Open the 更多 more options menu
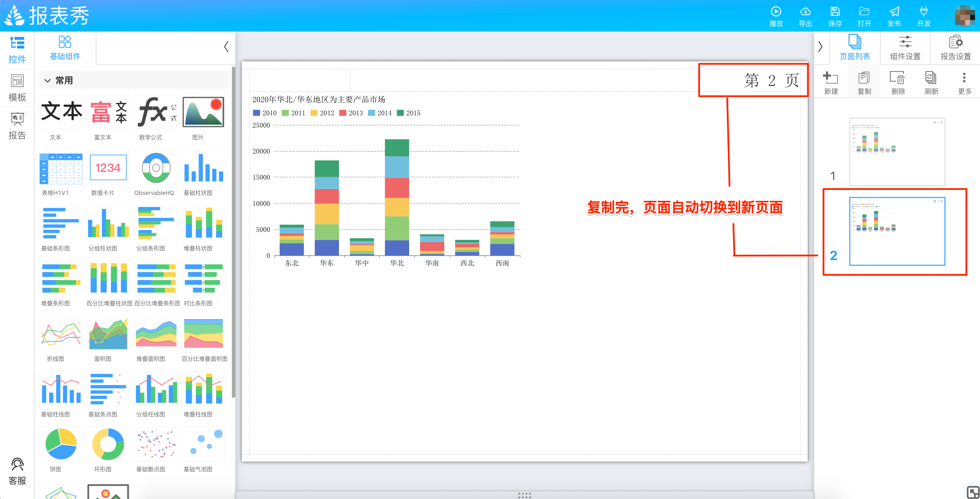 [x=965, y=83]
